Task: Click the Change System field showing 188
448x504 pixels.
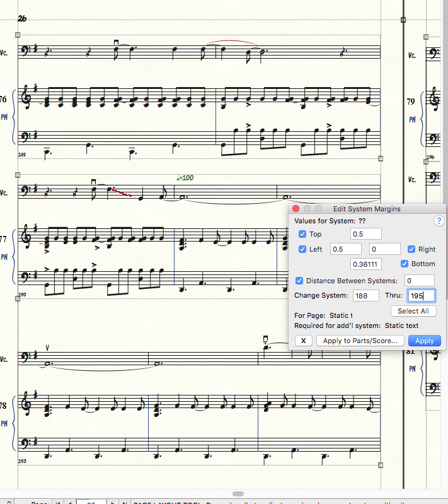Action: click(x=365, y=295)
